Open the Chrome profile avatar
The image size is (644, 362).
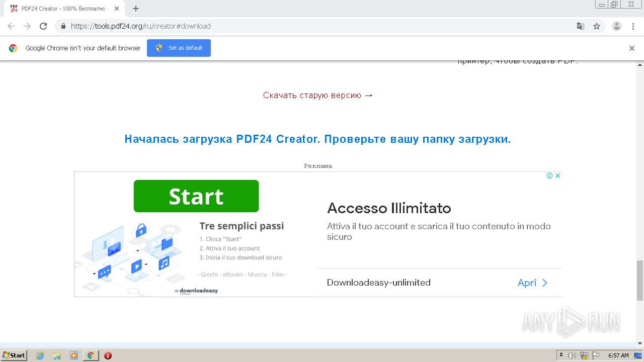click(617, 26)
